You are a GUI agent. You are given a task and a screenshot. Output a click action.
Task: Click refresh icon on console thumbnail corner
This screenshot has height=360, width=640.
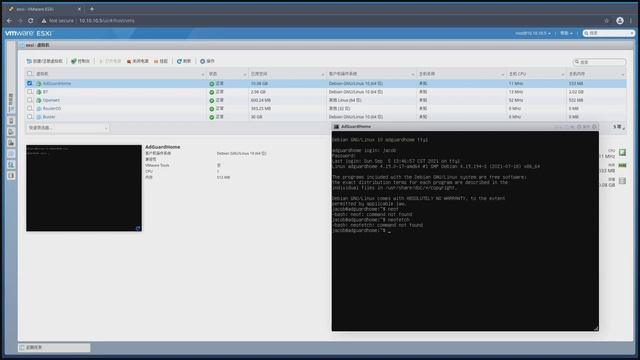coord(138,228)
